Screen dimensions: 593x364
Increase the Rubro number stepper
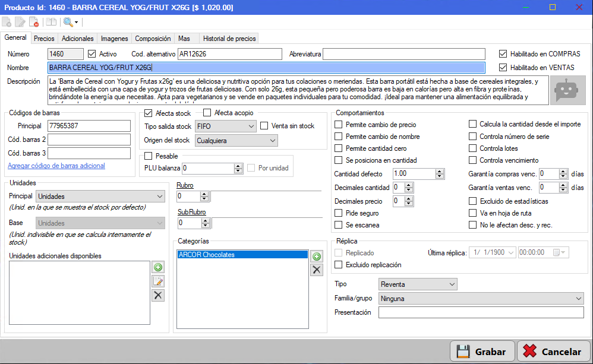(x=204, y=194)
